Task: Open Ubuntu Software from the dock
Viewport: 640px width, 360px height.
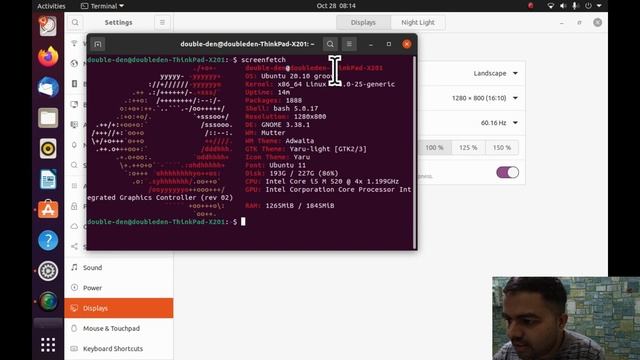Action: tap(48, 209)
